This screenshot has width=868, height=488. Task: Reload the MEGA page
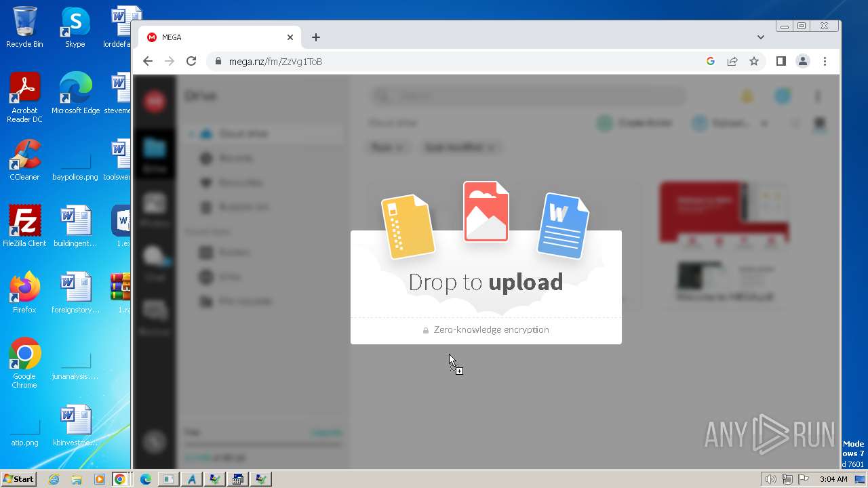click(x=191, y=61)
